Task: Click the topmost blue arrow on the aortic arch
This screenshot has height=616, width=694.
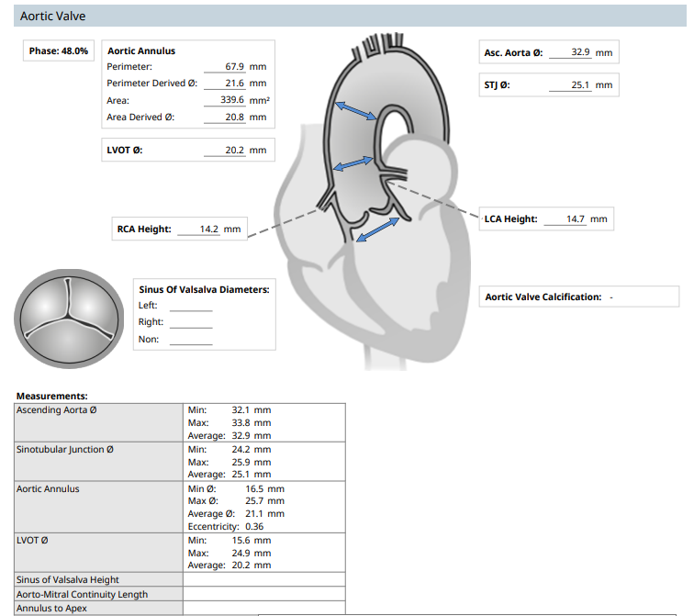Action: pyautogui.click(x=355, y=110)
